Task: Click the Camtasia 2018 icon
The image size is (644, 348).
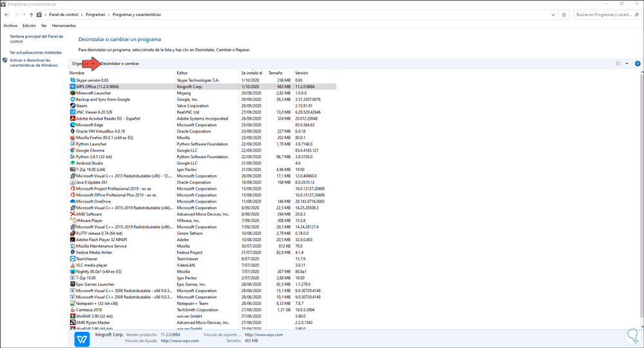Action: point(73,310)
